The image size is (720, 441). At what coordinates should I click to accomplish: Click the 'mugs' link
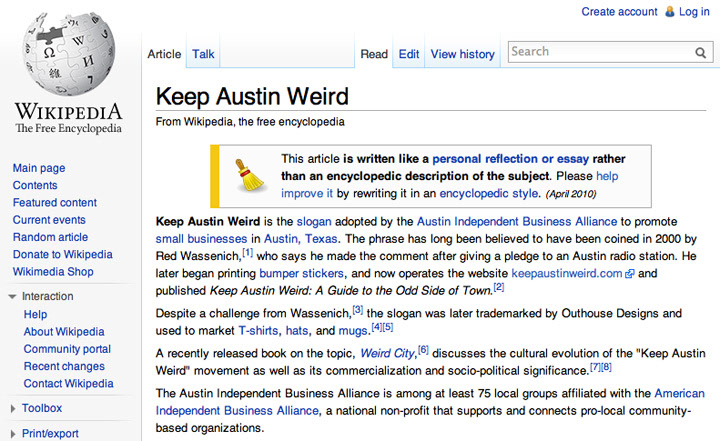353,331
